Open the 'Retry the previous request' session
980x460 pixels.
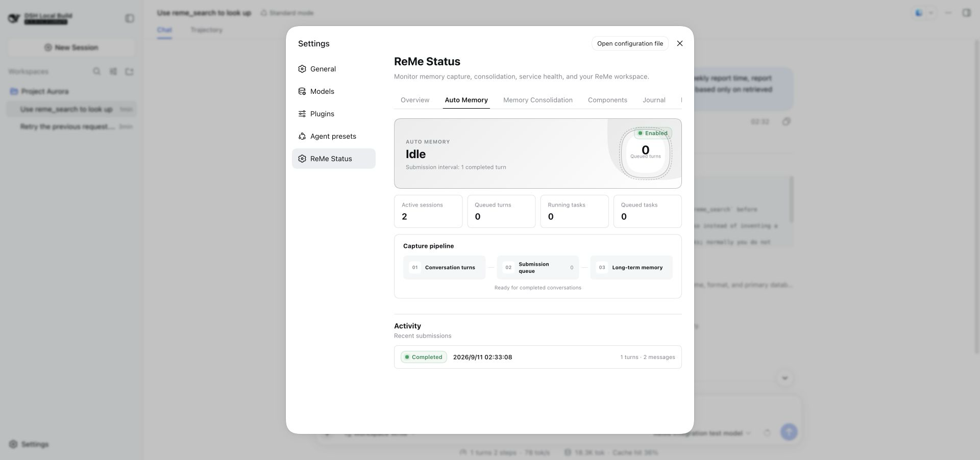[71, 126]
